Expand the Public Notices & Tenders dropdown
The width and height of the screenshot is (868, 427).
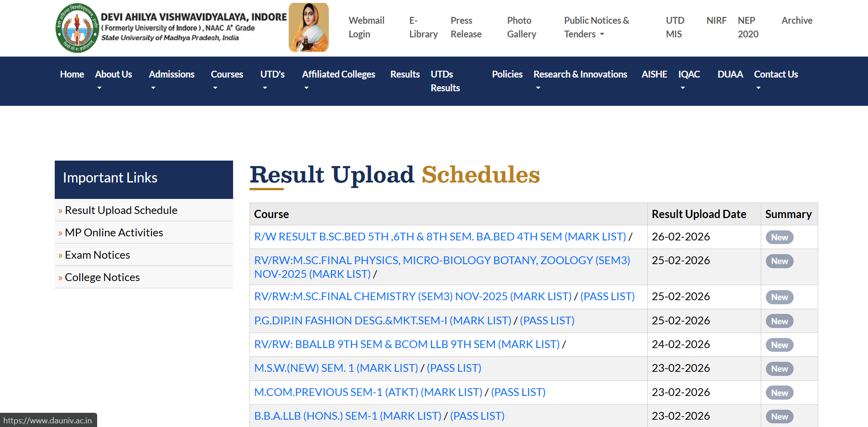coord(596,27)
